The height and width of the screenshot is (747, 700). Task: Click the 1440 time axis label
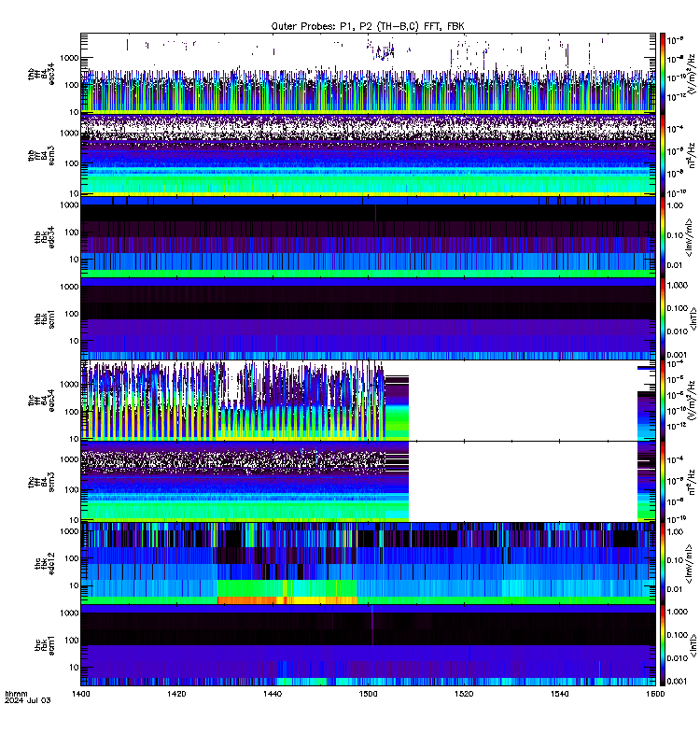[273, 694]
